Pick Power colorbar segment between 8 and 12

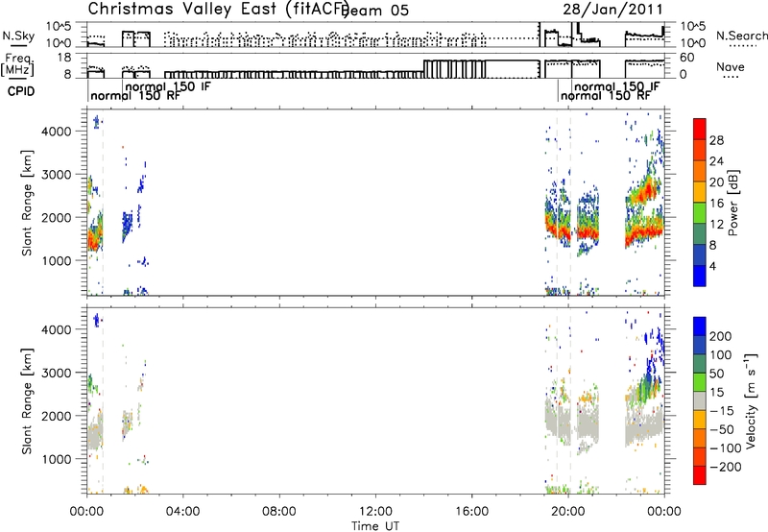pos(700,233)
